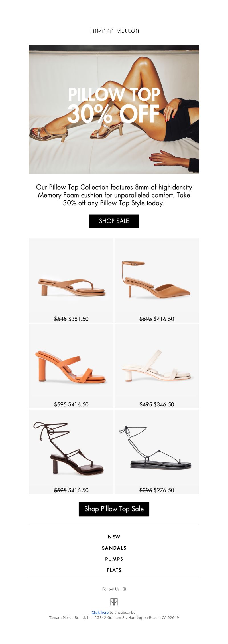Screen dimensions: 228x644
Task: Navigate to the PUMPS category
Action: (114, 559)
